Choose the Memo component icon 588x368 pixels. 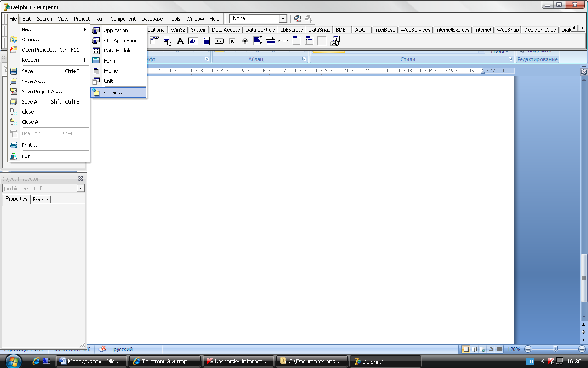point(206,41)
